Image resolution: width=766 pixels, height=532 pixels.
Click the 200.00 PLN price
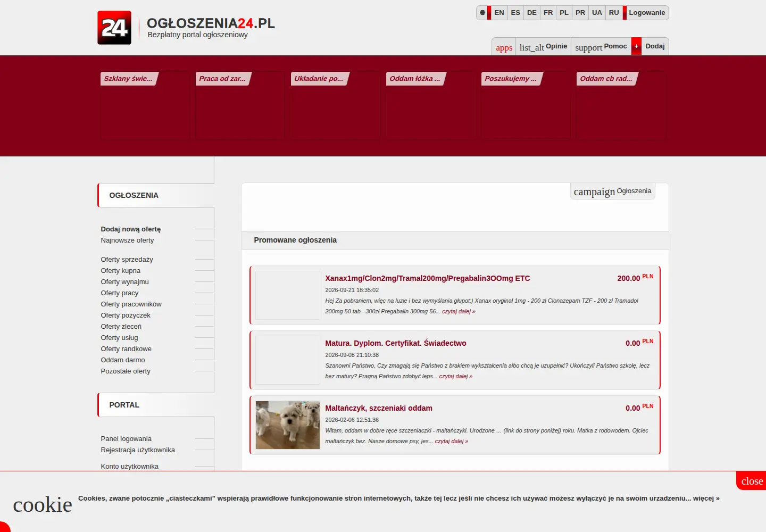(x=635, y=278)
